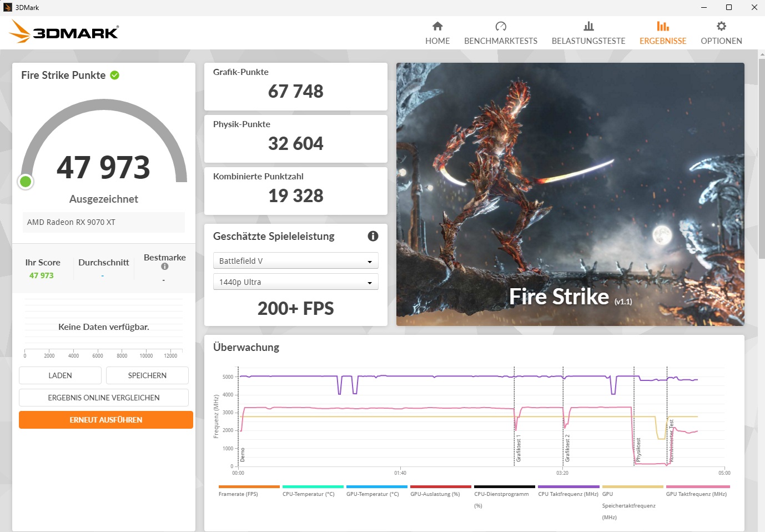Click the 3DMark logo
Viewport: 765px width, 532px height.
(63, 32)
